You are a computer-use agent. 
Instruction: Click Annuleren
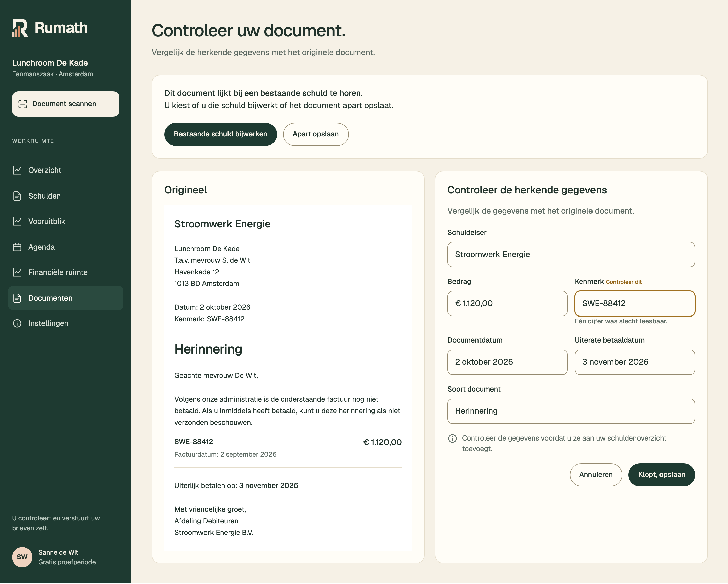point(596,475)
